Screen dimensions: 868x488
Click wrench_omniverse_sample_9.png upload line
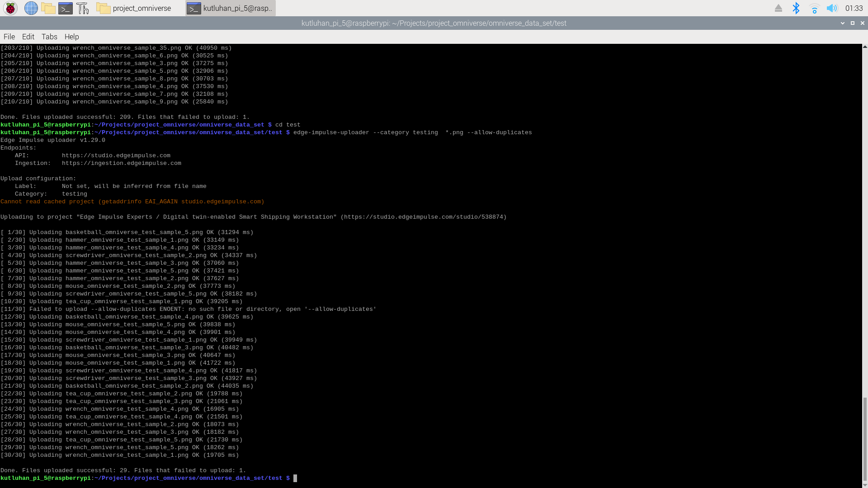(x=114, y=102)
